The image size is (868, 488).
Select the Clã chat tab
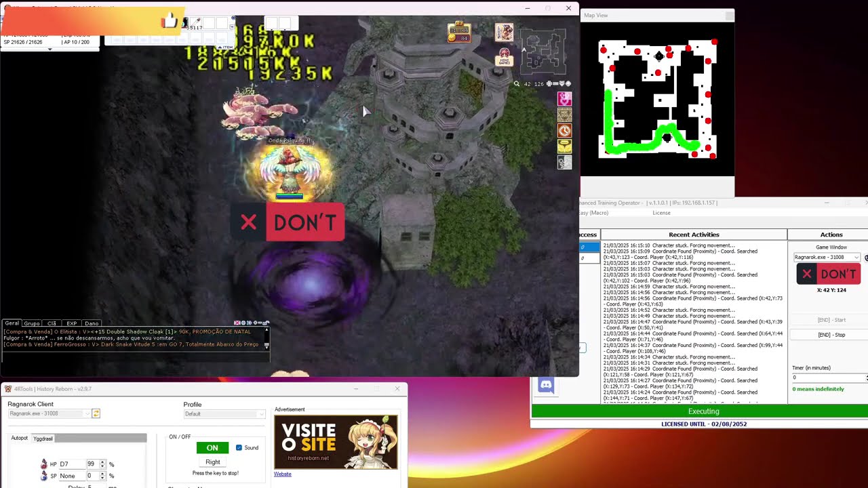(52, 323)
